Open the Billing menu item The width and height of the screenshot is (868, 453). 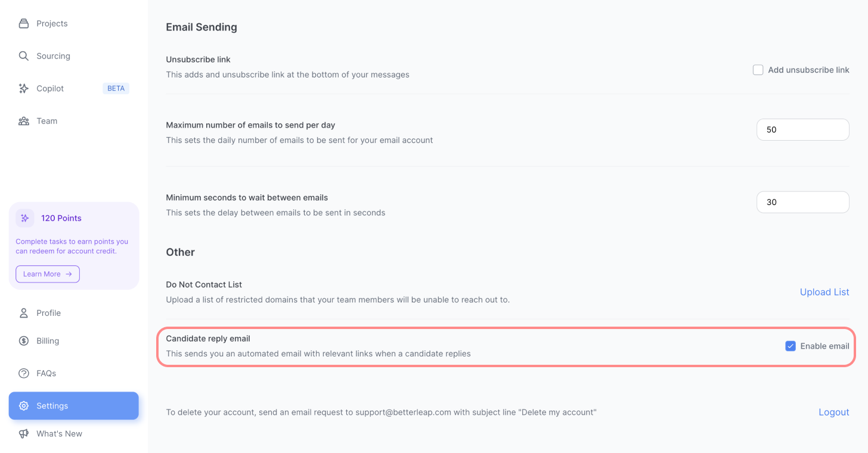point(74,341)
